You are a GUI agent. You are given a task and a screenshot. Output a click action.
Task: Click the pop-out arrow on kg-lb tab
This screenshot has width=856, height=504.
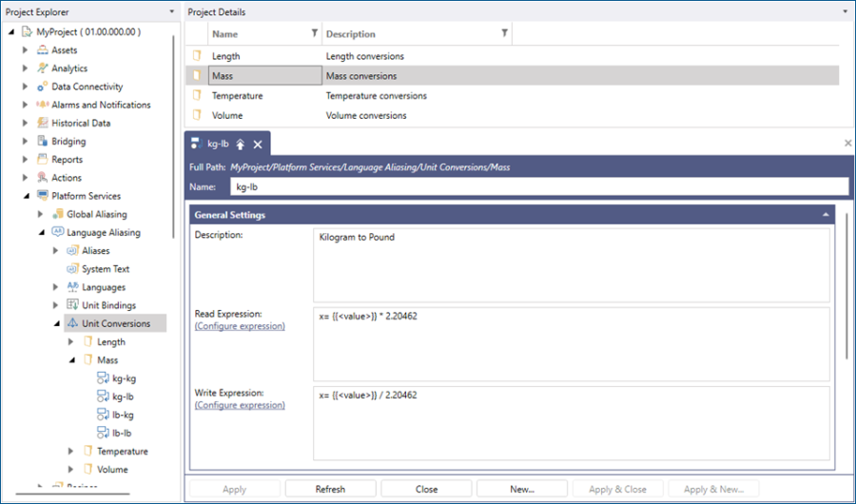(241, 145)
